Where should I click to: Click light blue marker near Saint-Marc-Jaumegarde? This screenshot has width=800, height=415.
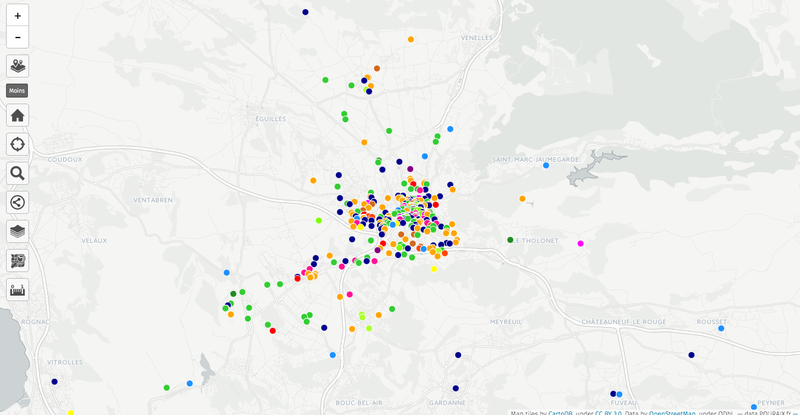click(546, 166)
